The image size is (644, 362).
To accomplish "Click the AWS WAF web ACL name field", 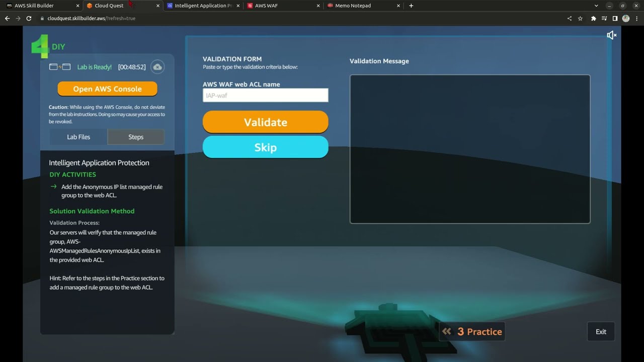I will pyautogui.click(x=266, y=95).
